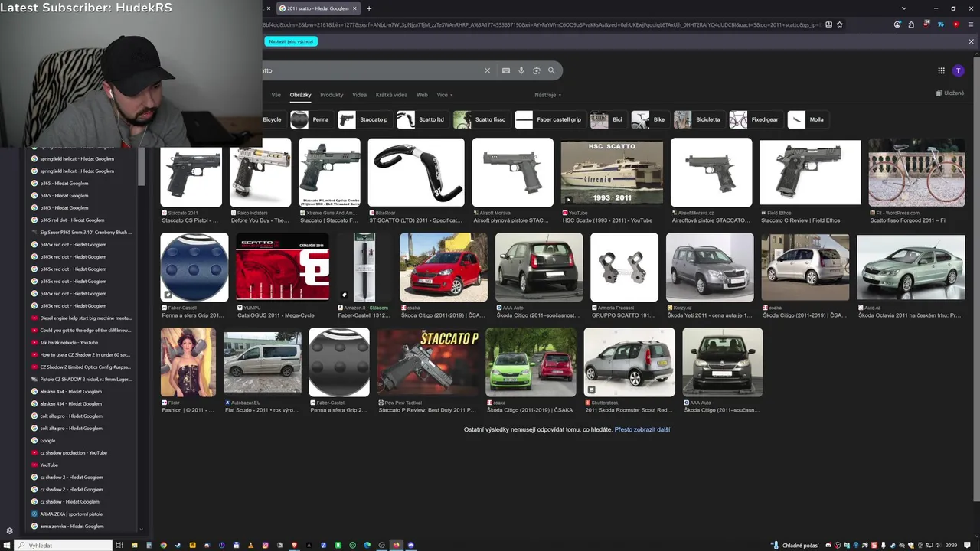Image resolution: width=980 pixels, height=551 pixels.
Task: Open Task View on the taskbar
Action: point(119,545)
